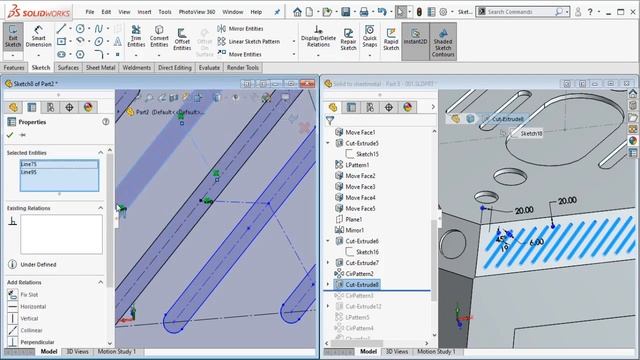Open Display/Delete Relations
The image size is (640, 360).
[318, 37]
